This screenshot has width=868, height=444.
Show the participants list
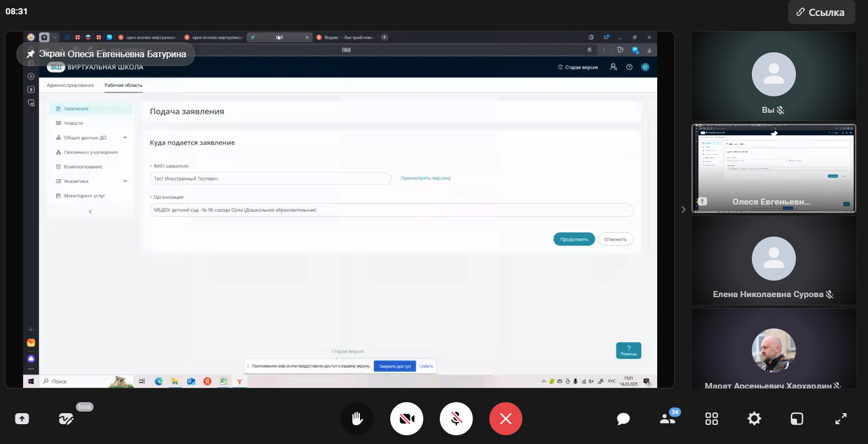pos(668,419)
